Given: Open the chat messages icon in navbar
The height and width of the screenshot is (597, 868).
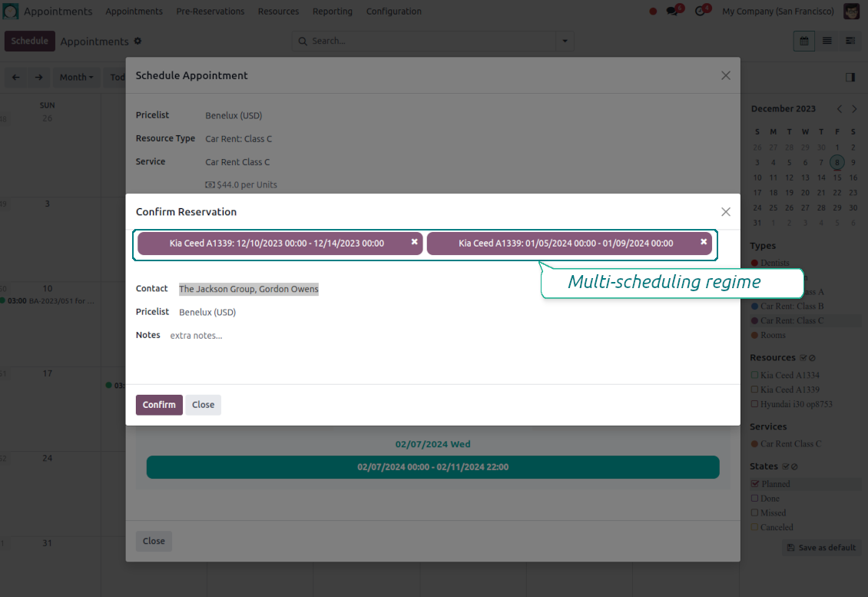Looking at the screenshot, I should pos(673,12).
